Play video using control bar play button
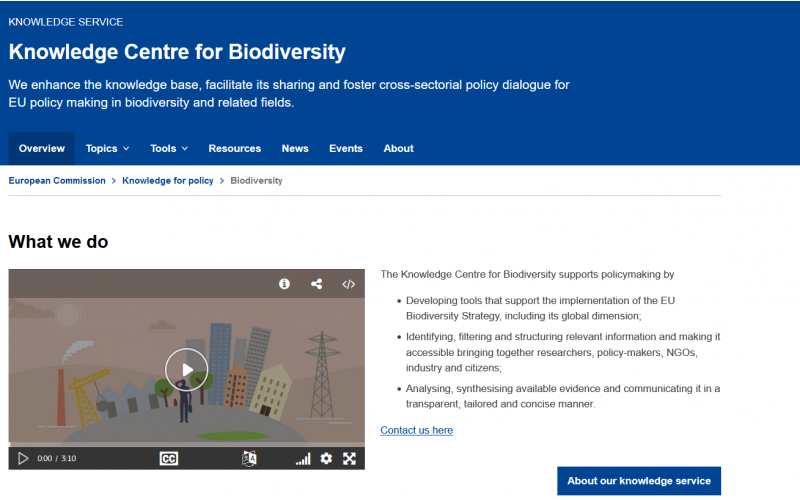 coord(23,459)
